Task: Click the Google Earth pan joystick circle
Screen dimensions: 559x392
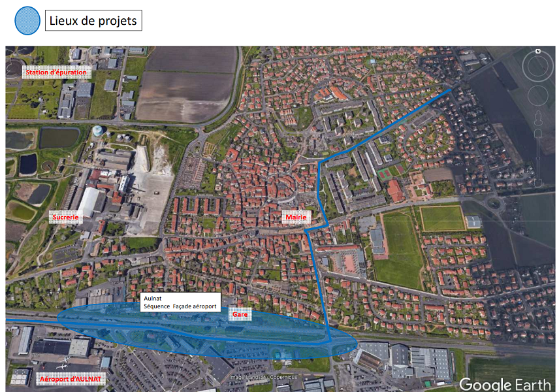Action: click(538, 95)
